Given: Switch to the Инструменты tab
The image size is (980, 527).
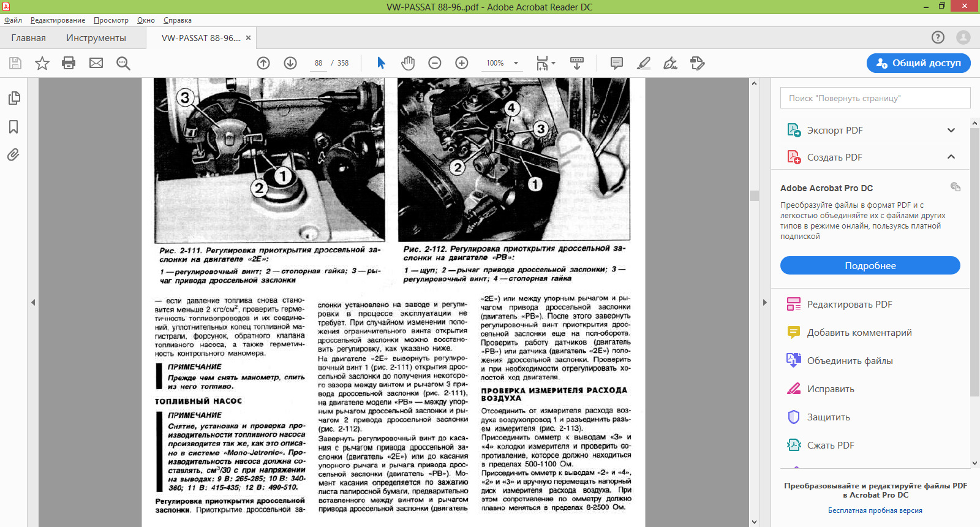Looking at the screenshot, I should point(96,38).
